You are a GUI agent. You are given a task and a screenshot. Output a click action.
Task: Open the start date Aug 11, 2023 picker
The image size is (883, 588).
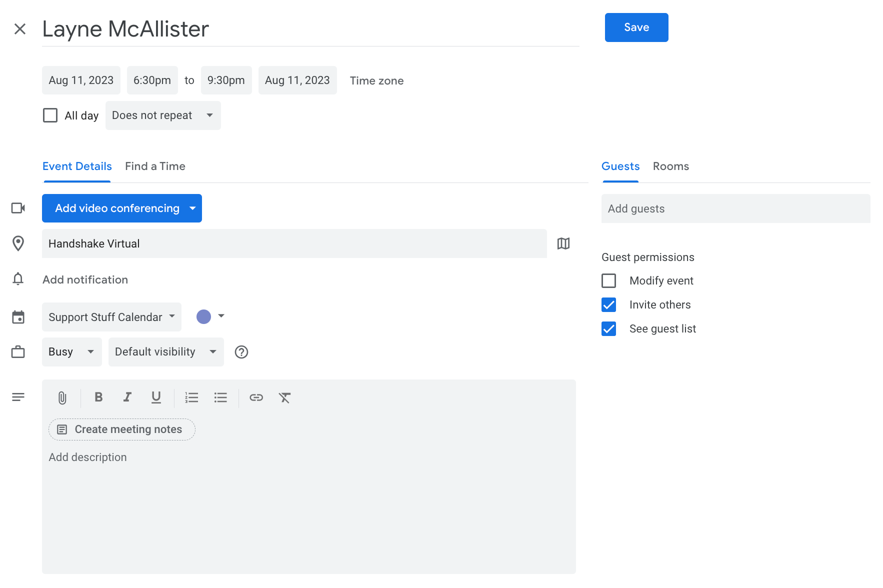[81, 80]
